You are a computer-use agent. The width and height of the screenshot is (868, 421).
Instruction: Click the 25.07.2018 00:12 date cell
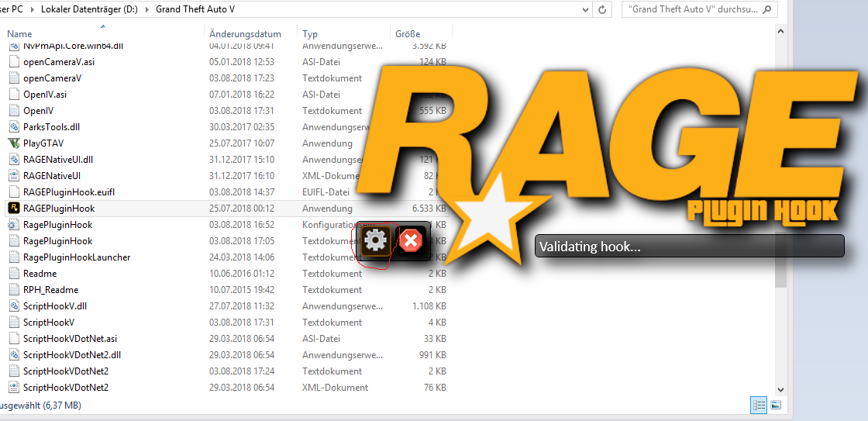(x=241, y=209)
